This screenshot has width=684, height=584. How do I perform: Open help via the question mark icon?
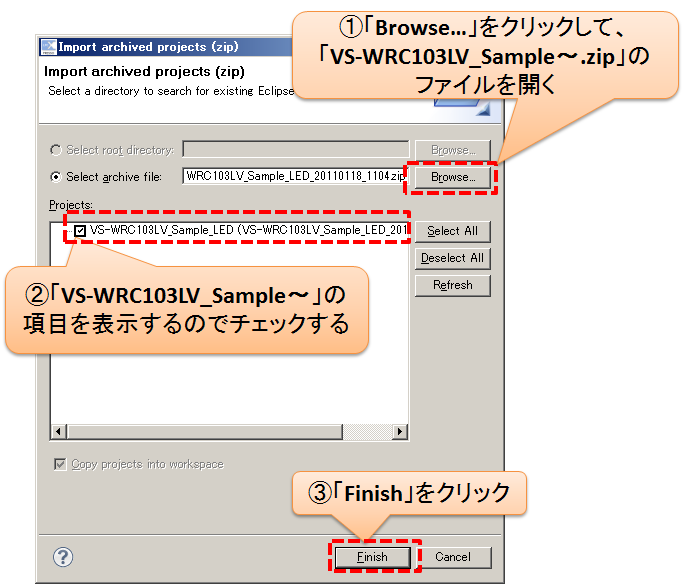63,557
